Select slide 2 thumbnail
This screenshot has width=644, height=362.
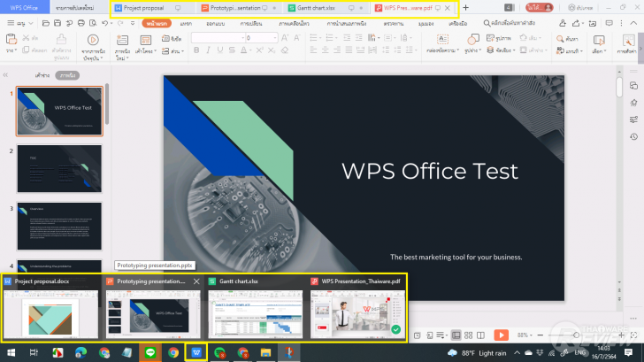point(59,168)
